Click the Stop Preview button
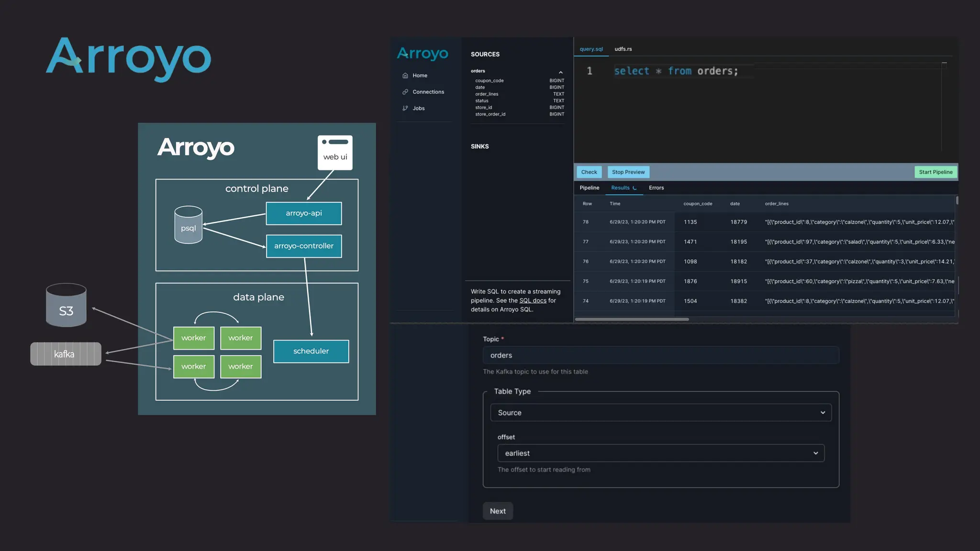This screenshot has height=551, width=980. (x=628, y=172)
